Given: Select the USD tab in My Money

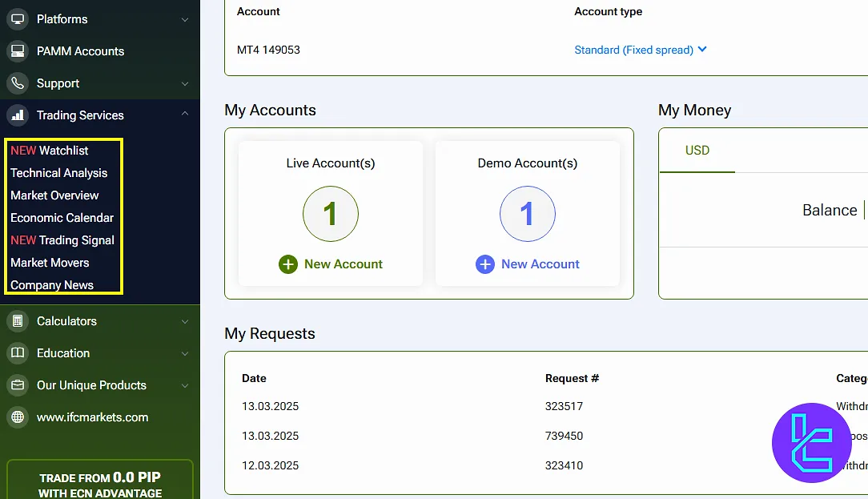Looking at the screenshot, I should click(697, 151).
